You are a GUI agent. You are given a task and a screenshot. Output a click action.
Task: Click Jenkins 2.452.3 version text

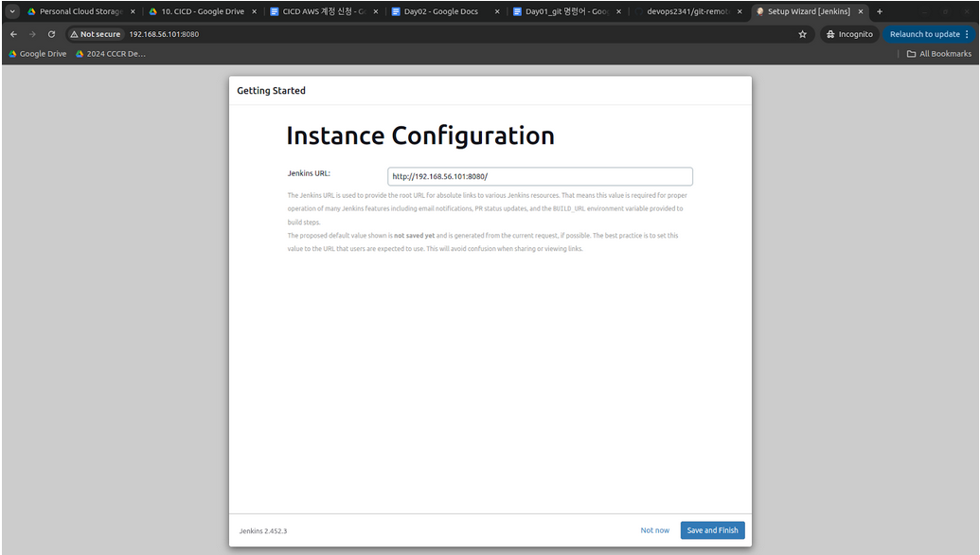(263, 531)
